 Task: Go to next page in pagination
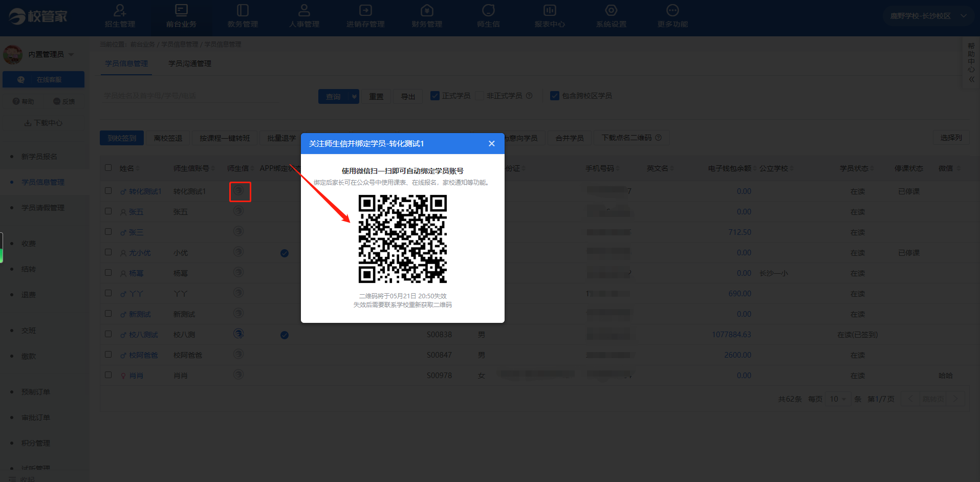point(955,399)
